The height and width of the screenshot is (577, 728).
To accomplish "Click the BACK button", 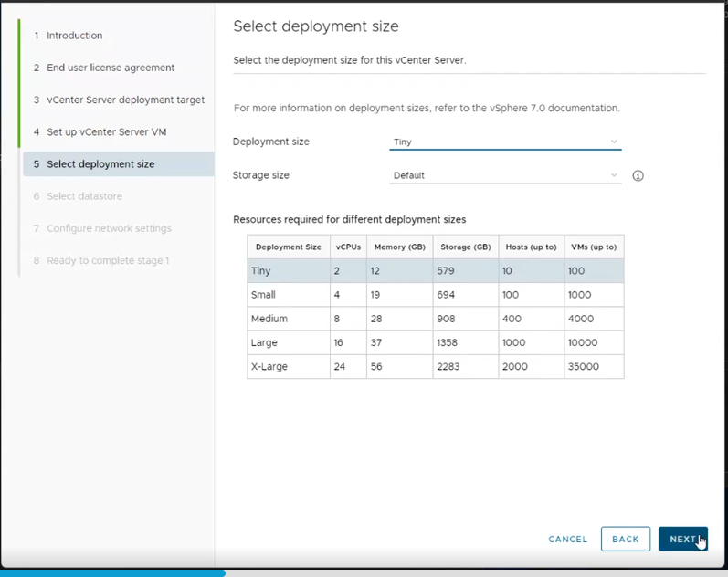I will coord(626,539).
